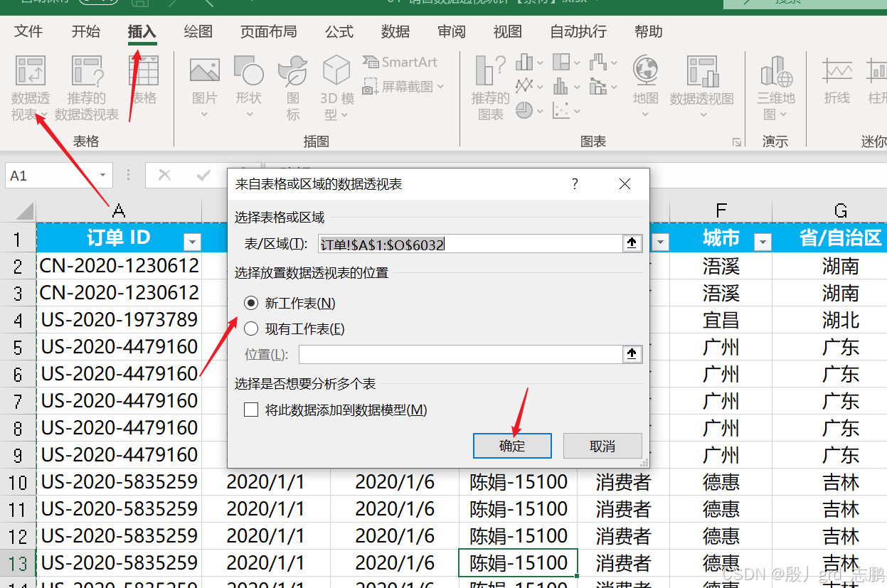Open the 城市 column filter dropdown
Viewport: 887px width, 588px height.
[763, 242]
